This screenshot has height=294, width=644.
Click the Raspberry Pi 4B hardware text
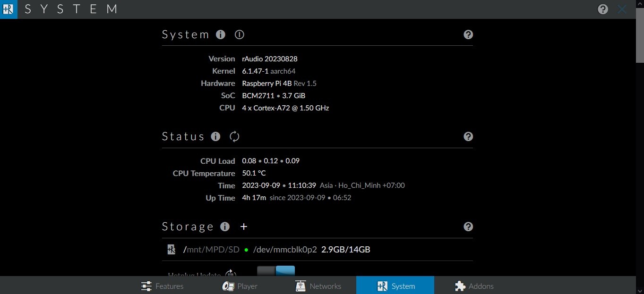point(267,84)
